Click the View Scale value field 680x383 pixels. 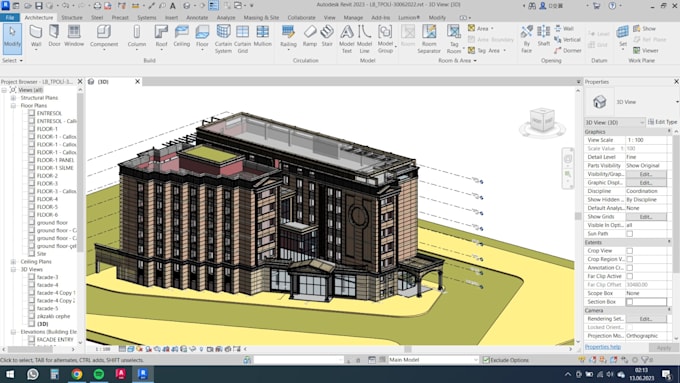click(646, 140)
